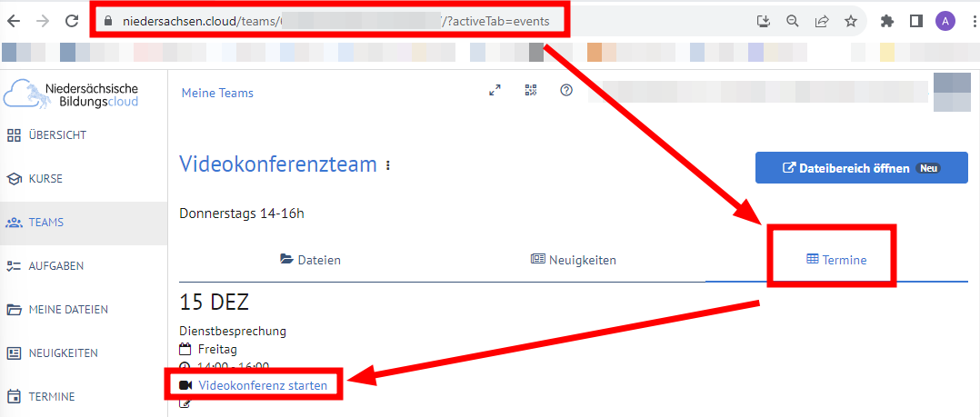This screenshot has height=417, width=980.
Task: Open Videokonferenzteam three-dot options menu
Action: click(388, 165)
